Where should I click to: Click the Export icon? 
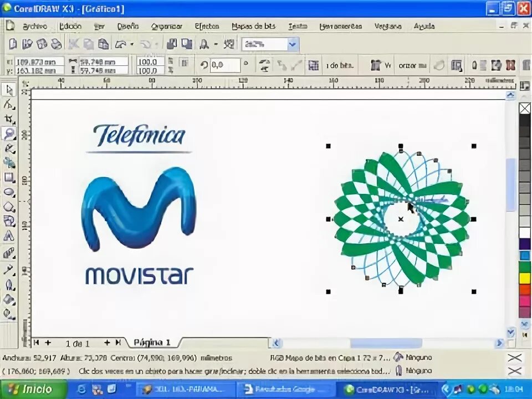[187, 44]
